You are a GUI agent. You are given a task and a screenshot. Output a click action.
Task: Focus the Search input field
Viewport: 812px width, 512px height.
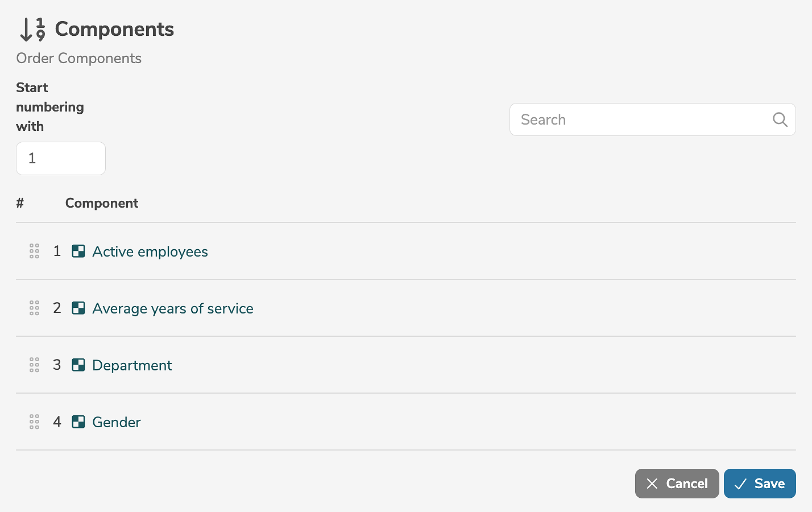640,119
